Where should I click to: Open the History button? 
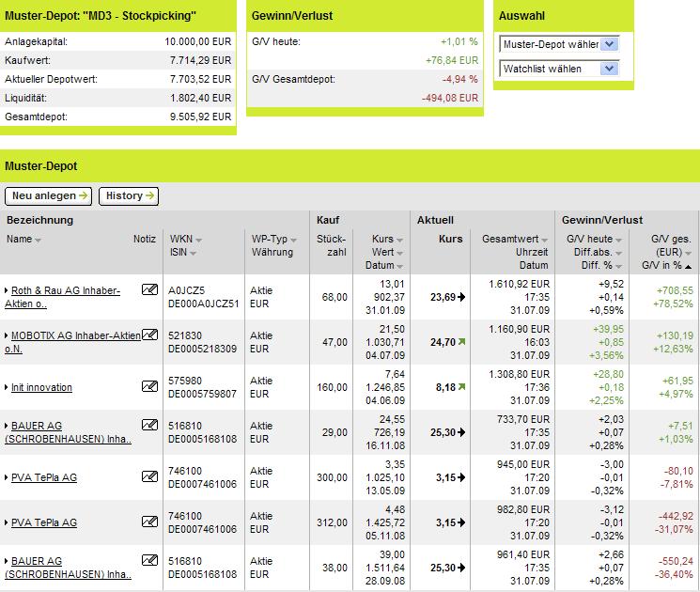[x=129, y=196]
